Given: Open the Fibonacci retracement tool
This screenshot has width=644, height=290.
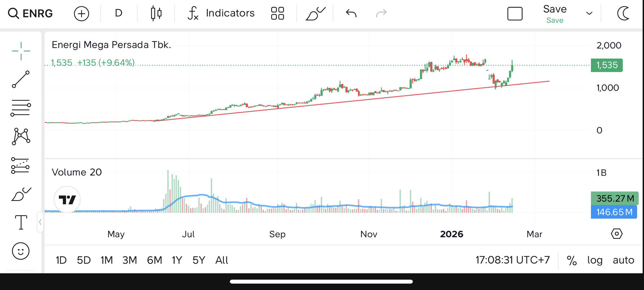Looking at the screenshot, I should (21, 108).
